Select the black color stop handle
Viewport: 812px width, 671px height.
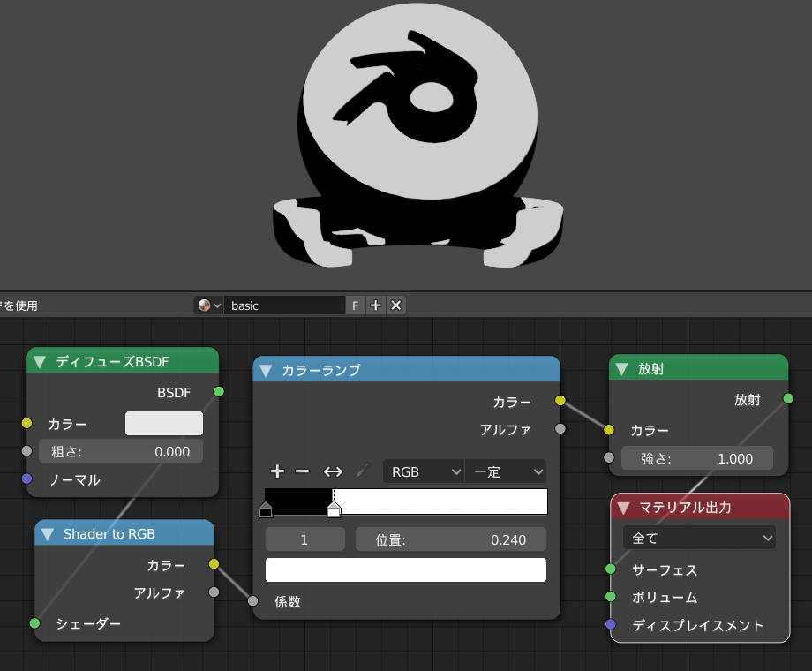click(x=266, y=509)
